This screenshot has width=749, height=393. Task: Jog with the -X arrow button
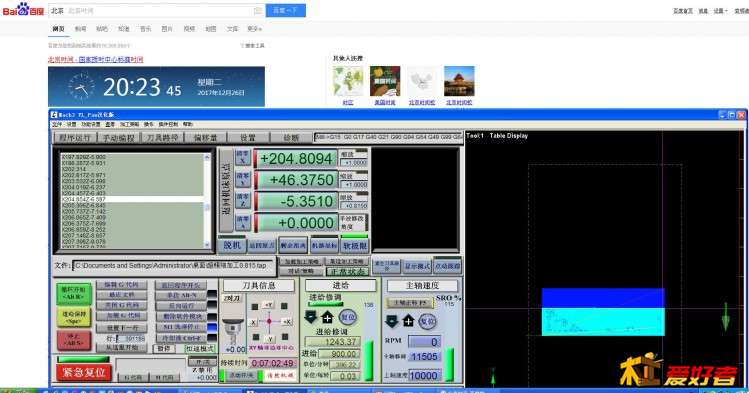pyautogui.click(x=254, y=322)
